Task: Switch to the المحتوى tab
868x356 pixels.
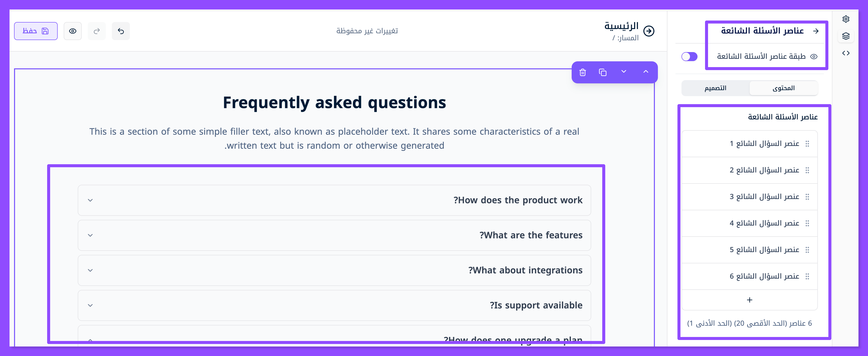Action: 784,88
